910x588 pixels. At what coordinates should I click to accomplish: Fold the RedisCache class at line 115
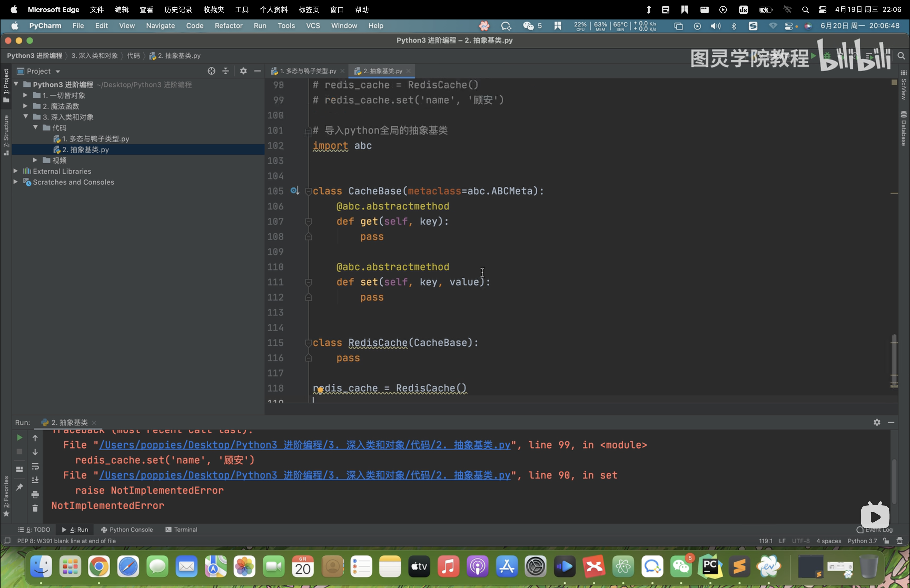point(309,343)
